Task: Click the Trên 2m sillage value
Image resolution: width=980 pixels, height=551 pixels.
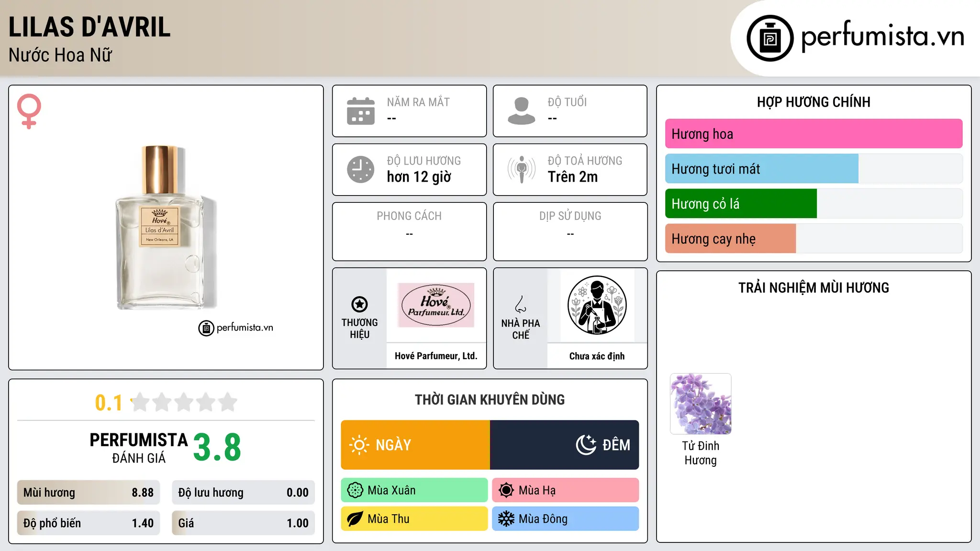Action: click(573, 177)
